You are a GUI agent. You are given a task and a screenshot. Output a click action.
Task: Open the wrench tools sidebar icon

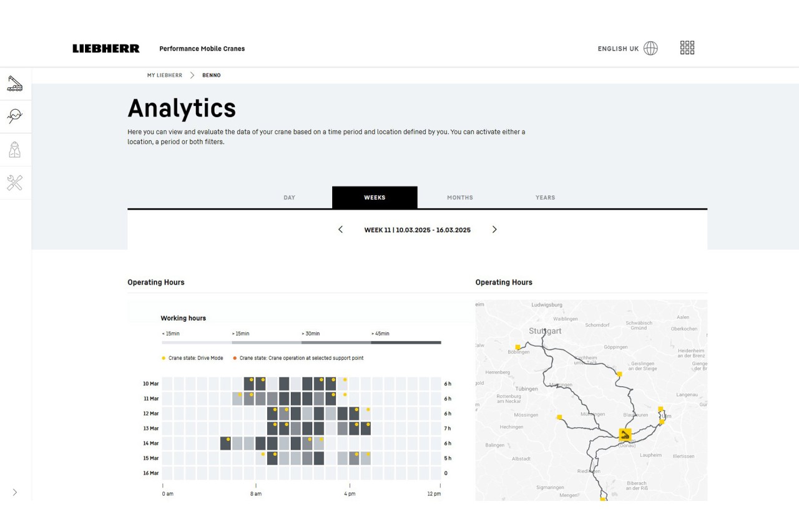pos(15,183)
